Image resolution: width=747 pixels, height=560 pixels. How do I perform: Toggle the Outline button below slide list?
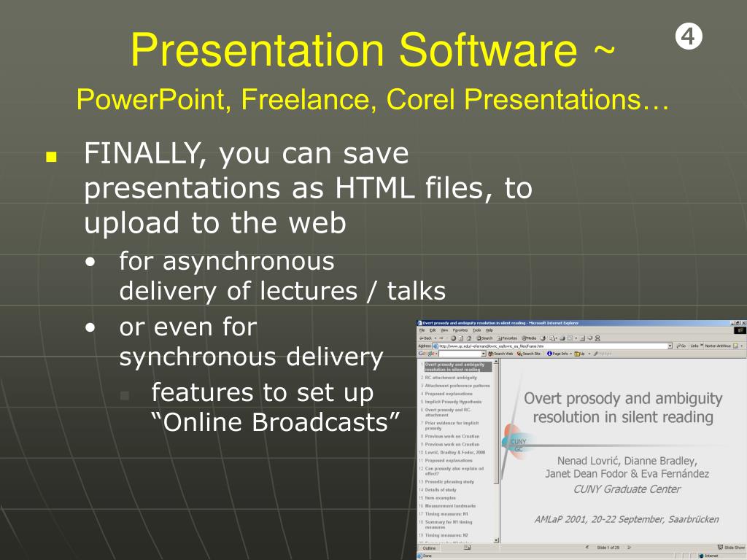(x=429, y=548)
